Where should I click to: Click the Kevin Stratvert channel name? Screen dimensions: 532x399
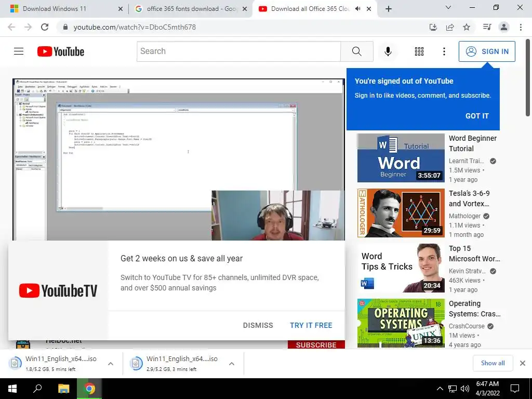[x=467, y=271]
